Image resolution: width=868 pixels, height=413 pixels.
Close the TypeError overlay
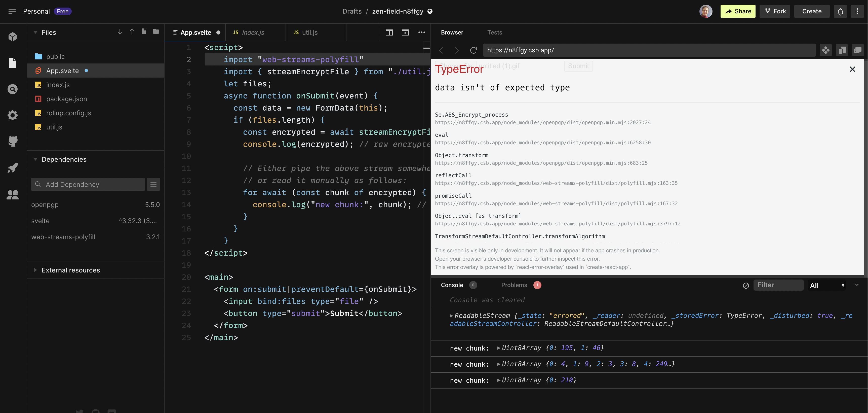(852, 69)
